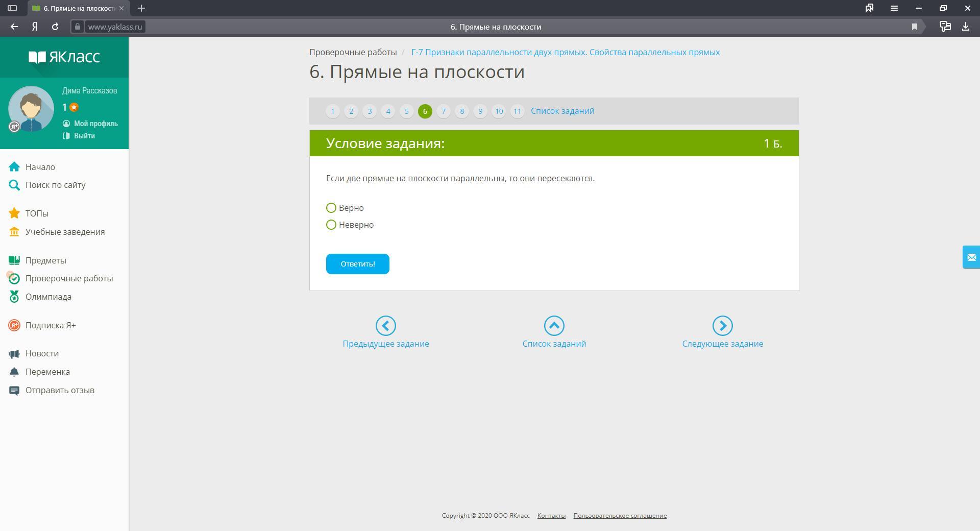This screenshot has height=531, width=980.
Task: Open the browser hamburger menu
Action: click(x=894, y=8)
